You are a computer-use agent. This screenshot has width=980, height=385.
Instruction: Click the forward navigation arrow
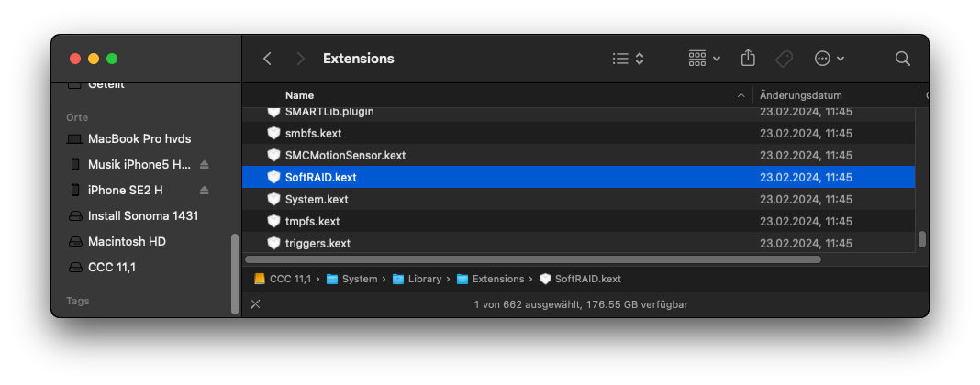click(x=300, y=59)
